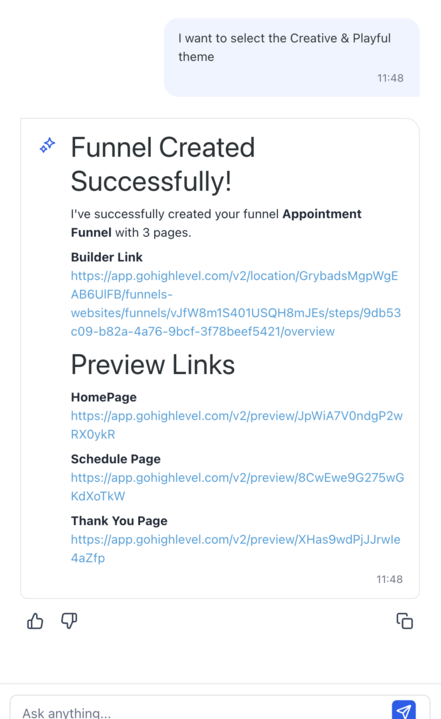Dislike the response with thumbs down
Viewport: 441px width, 719px height.
click(x=69, y=621)
